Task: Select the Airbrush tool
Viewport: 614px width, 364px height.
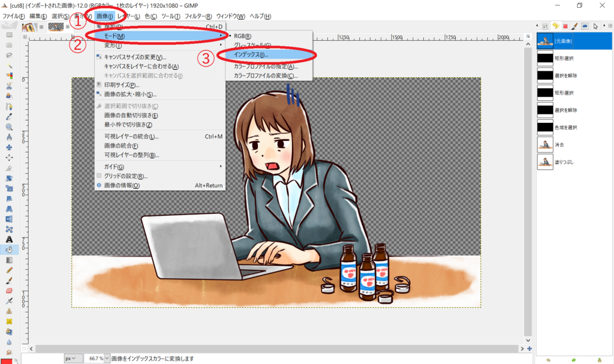Action: point(9,301)
